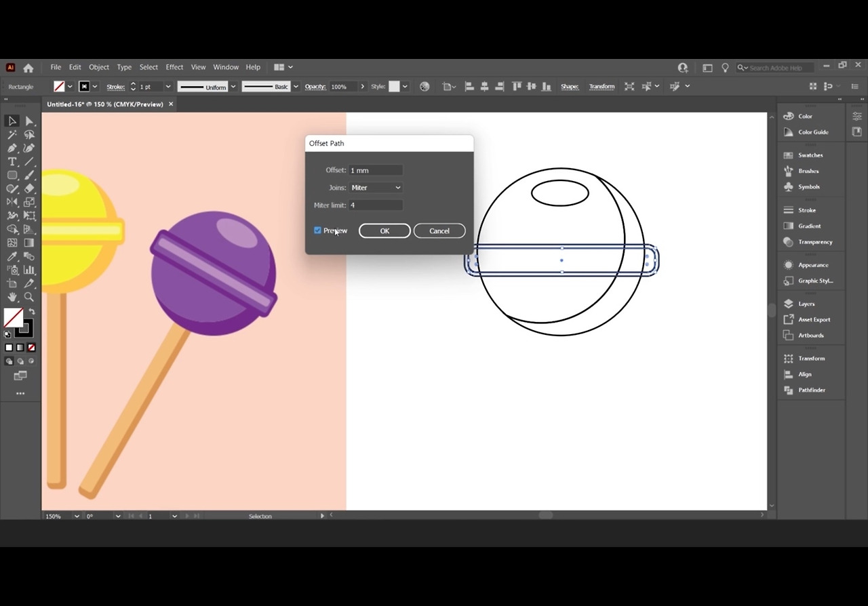Screen dimensions: 868x606
Task: Activate the Hand tool
Action: pyautogui.click(x=12, y=297)
